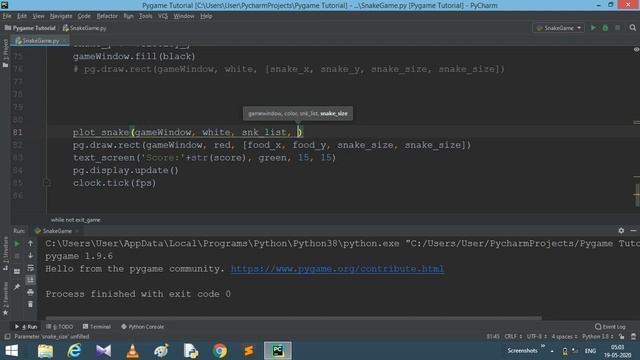Open Python 3.8 interpreter selector
Screen dimensions: 640x360
click(x=597, y=337)
